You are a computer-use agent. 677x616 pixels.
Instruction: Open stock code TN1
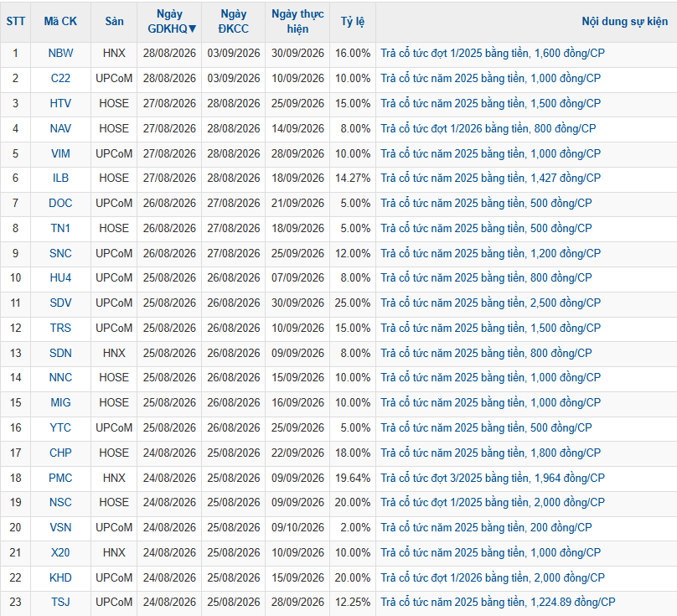tap(60, 228)
